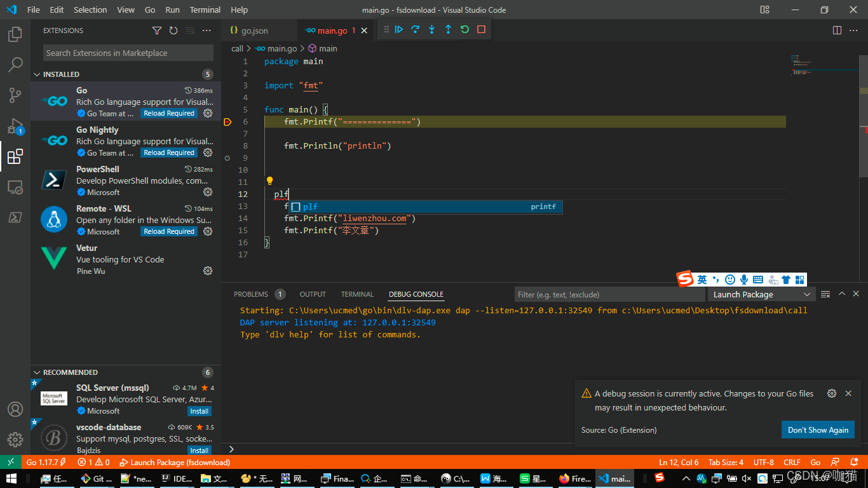The height and width of the screenshot is (488, 868).
Task: Click CRLF line ending status item
Action: point(792,462)
